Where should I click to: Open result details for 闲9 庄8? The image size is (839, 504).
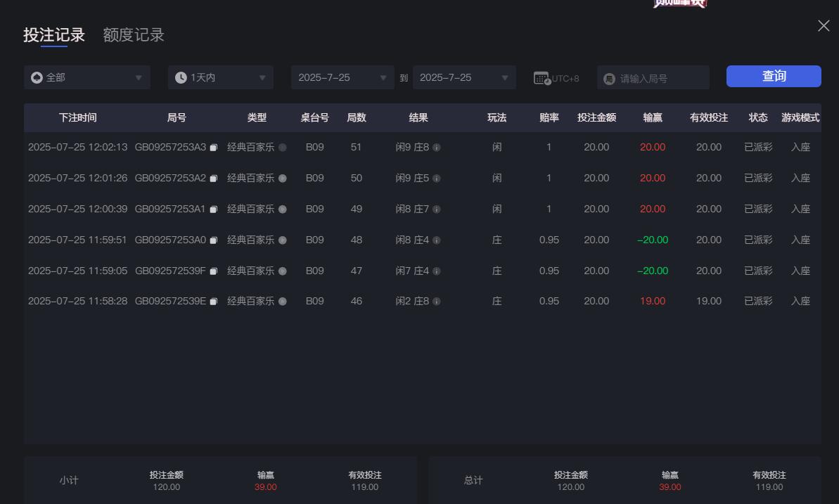tap(437, 147)
